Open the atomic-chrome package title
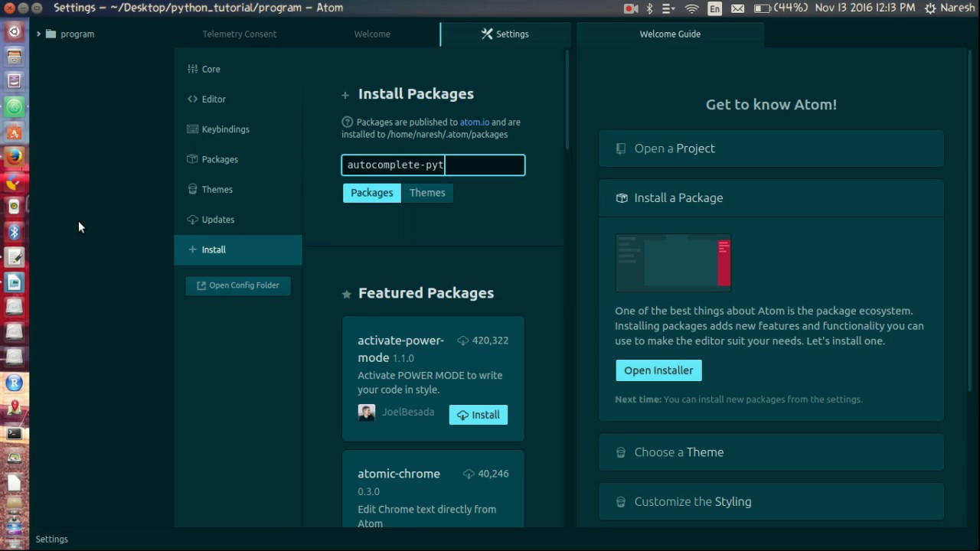This screenshot has width=980, height=551. (399, 474)
